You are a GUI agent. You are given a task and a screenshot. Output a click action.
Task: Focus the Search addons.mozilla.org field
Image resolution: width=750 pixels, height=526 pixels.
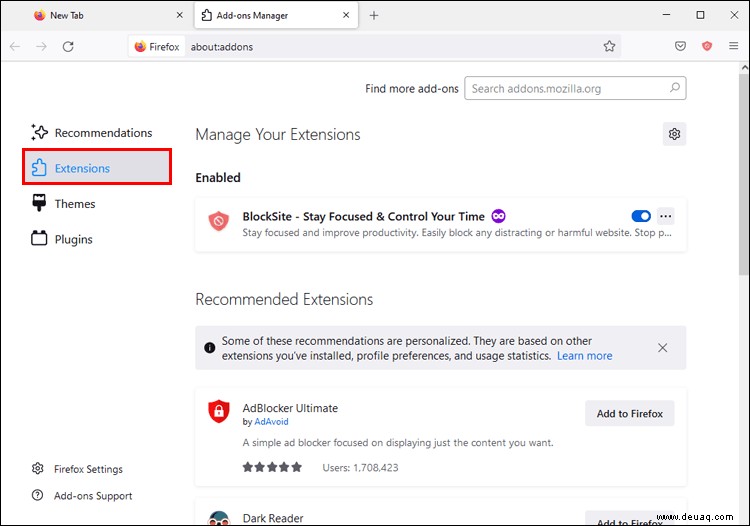575,88
